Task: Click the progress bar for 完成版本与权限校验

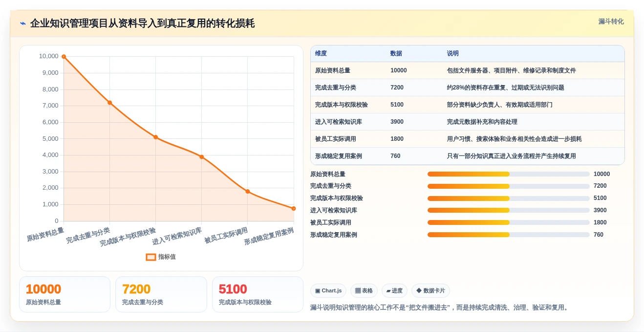Action: point(509,198)
